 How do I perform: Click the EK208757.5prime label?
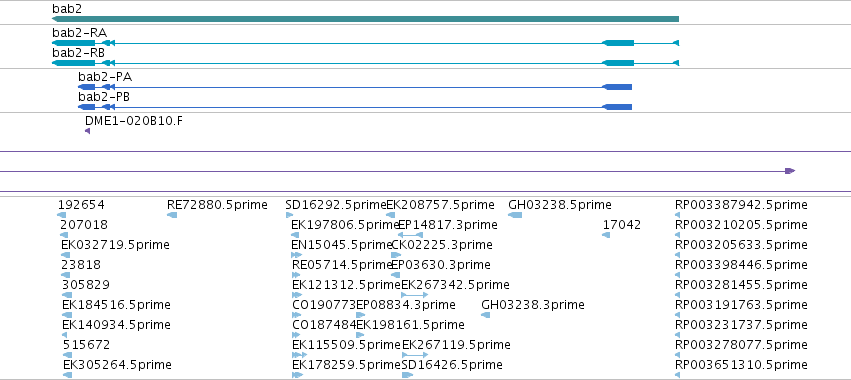(440, 205)
